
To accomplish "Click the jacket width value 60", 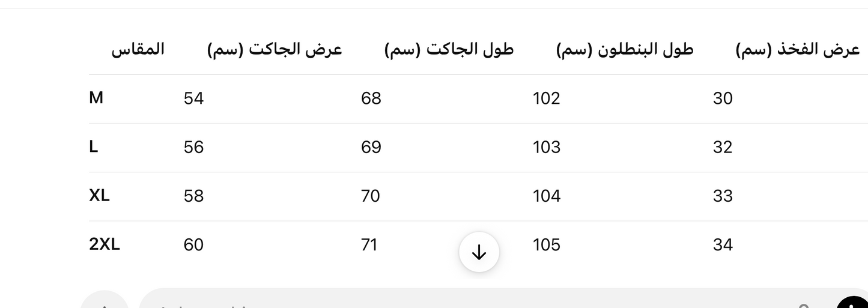I will [x=193, y=244].
